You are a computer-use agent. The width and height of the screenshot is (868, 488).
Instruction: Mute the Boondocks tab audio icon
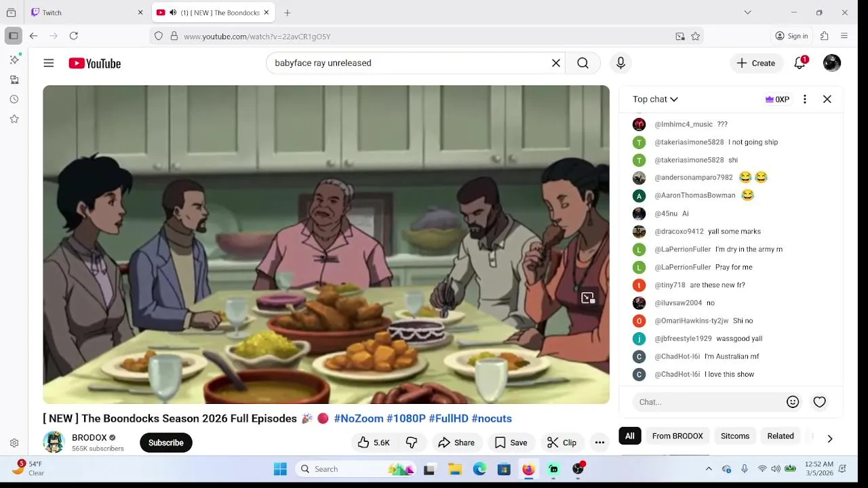tap(173, 12)
